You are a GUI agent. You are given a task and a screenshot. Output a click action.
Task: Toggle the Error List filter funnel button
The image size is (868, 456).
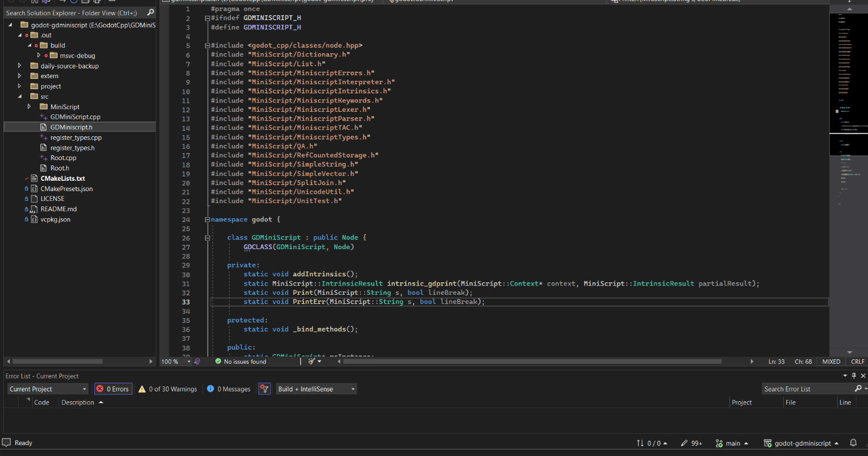264,389
